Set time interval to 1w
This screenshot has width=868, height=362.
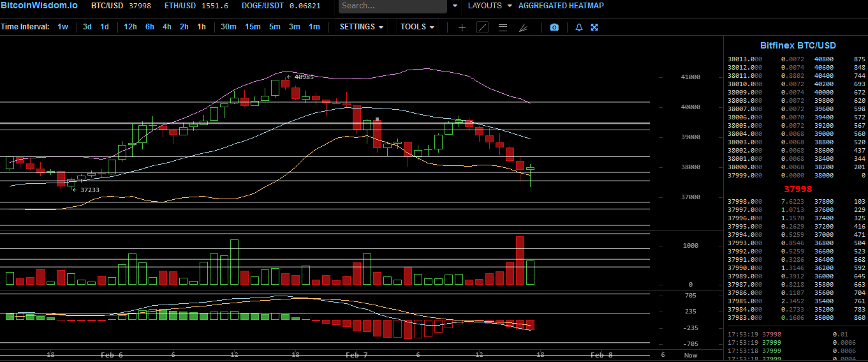tap(63, 27)
